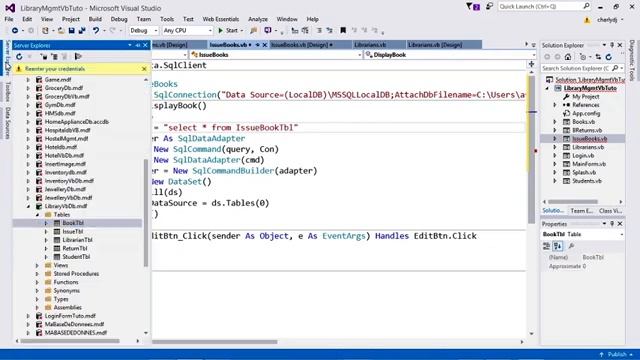Click the Save All toolbar icon
The width and height of the screenshot is (640, 360).
pos(82,31)
